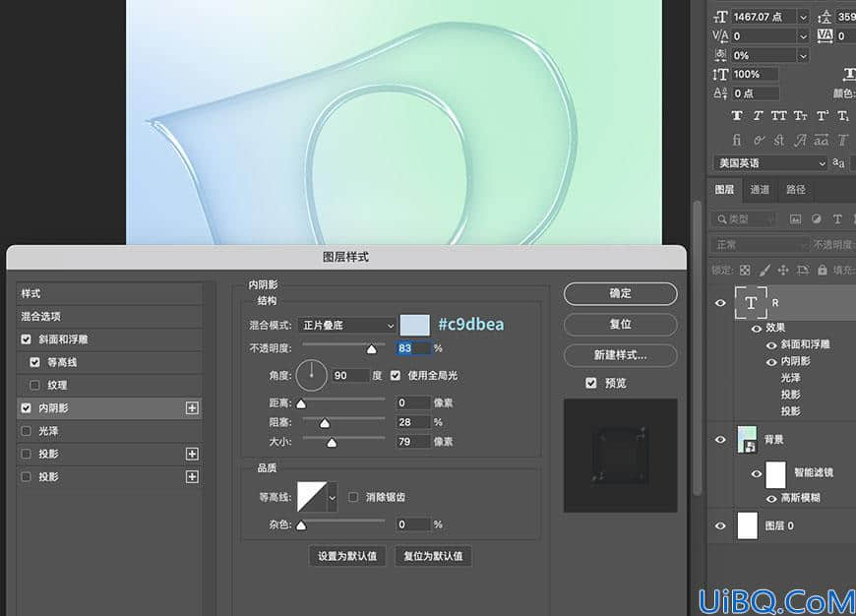Uncheck 内阴影 effect checkbox
This screenshot has height=616, width=856.
pos(26,408)
